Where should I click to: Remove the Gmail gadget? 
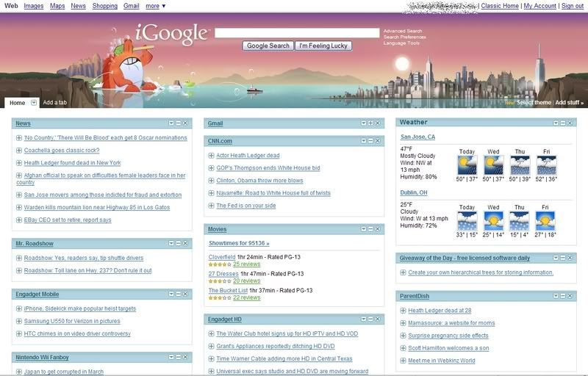click(378, 123)
